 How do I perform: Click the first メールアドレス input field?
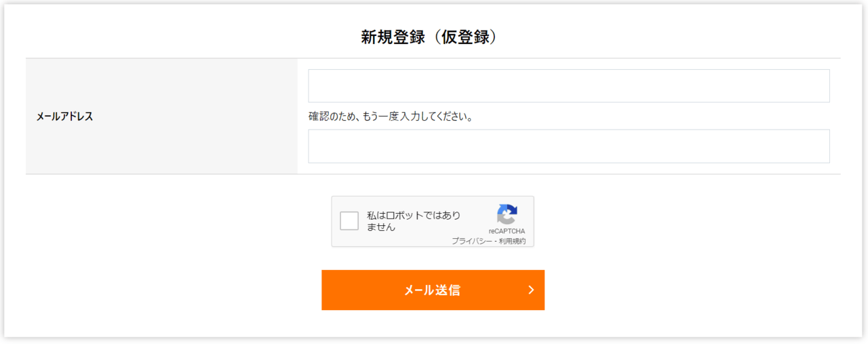click(x=569, y=85)
